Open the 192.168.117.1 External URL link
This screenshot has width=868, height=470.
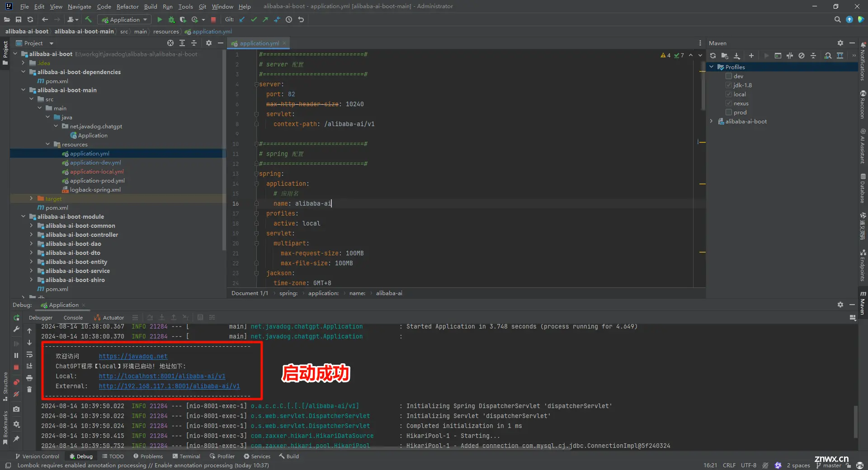pyautogui.click(x=169, y=386)
